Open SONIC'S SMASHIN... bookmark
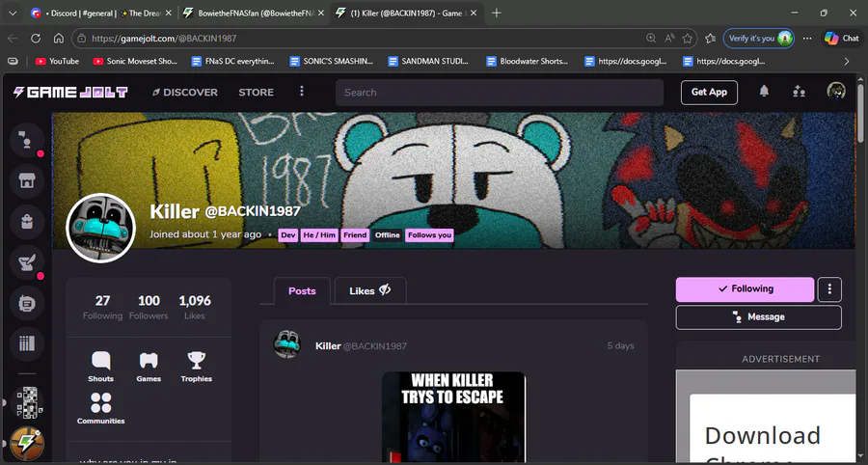 tap(332, 62)
